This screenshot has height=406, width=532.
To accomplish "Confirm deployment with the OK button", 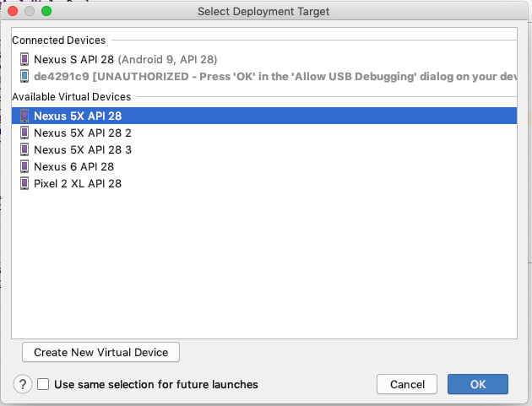I will point(478,384).
